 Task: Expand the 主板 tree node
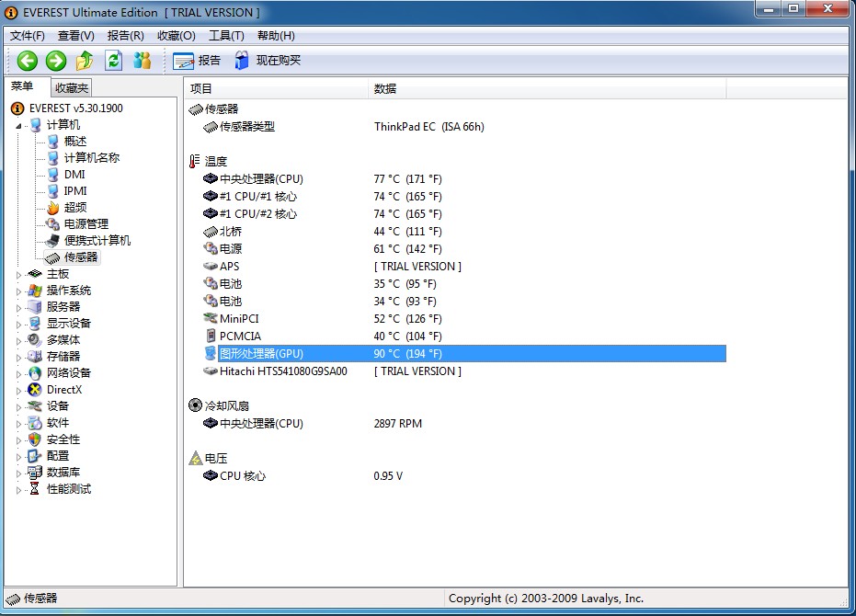tap(18, 275)
